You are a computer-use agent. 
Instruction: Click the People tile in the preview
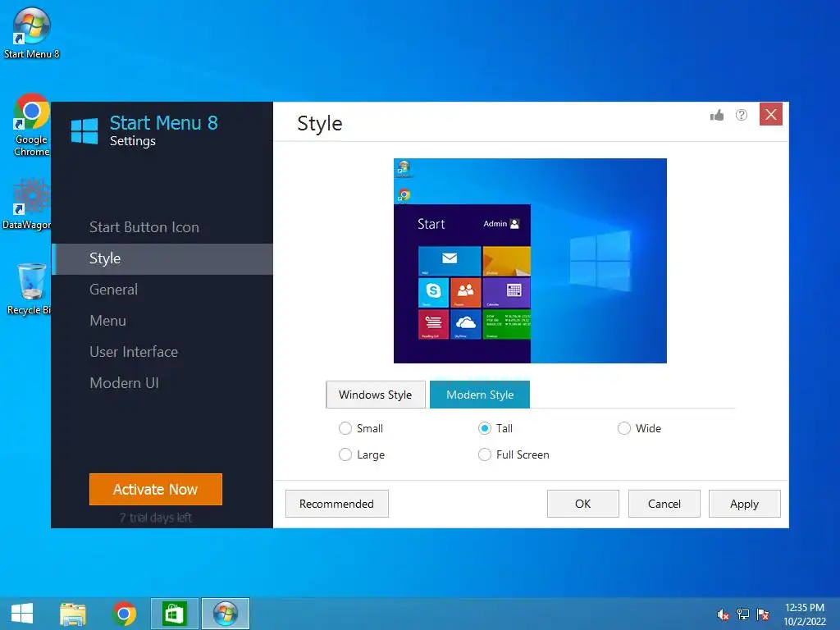(x=466, y=293)
